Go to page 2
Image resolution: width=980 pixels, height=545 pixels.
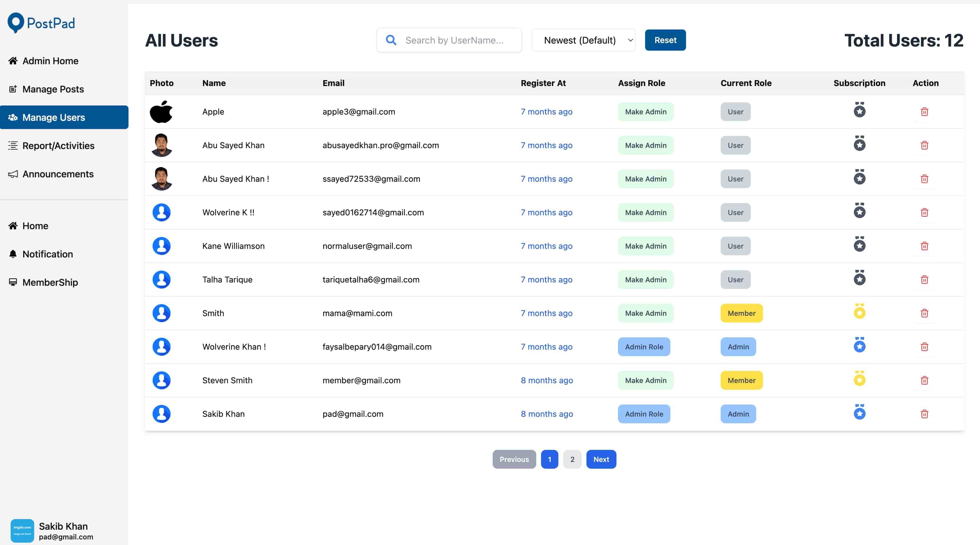[x=572, y=459]
